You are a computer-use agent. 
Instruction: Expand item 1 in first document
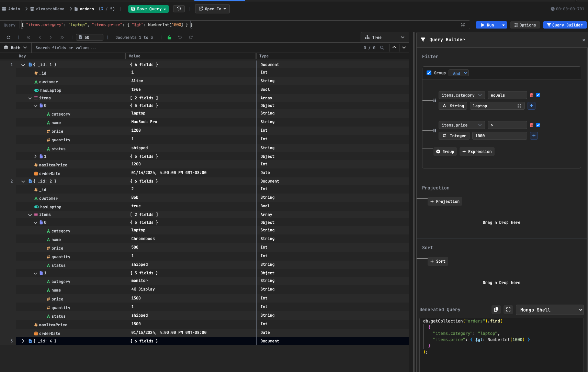(35, 156)
